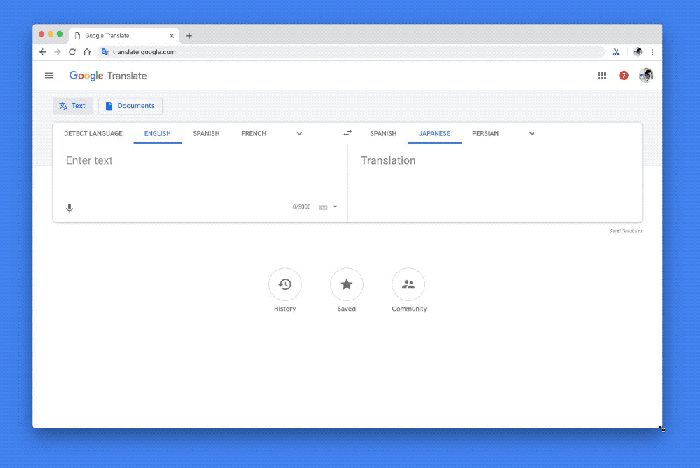
Task: Select Detect Language as source
Action: pyautogui.click(x=93, y=133)
